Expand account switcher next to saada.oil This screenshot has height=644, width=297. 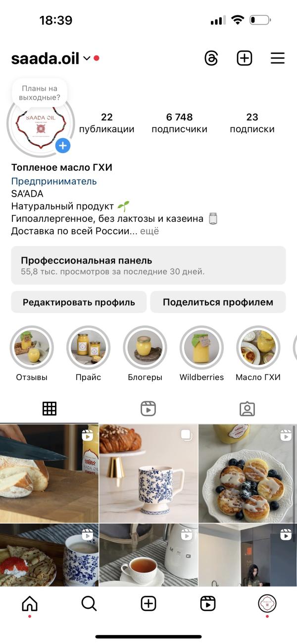click(x=87, y=58)
